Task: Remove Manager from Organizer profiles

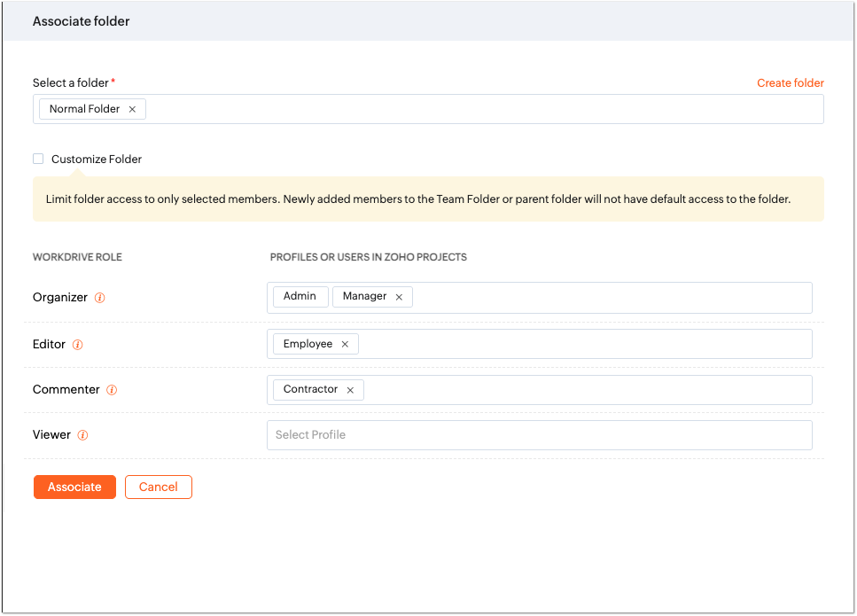Action: (x=399, y=297)
